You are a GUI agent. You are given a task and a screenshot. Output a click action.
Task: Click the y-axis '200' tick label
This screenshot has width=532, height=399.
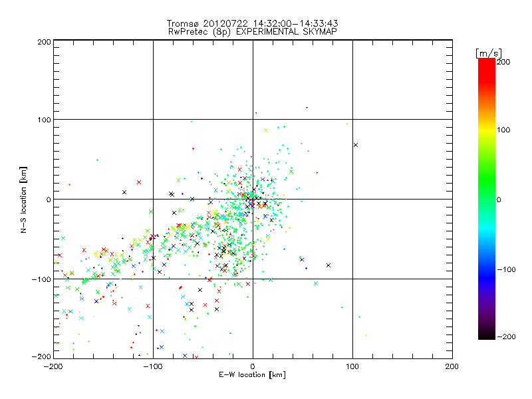coord(44,42)
